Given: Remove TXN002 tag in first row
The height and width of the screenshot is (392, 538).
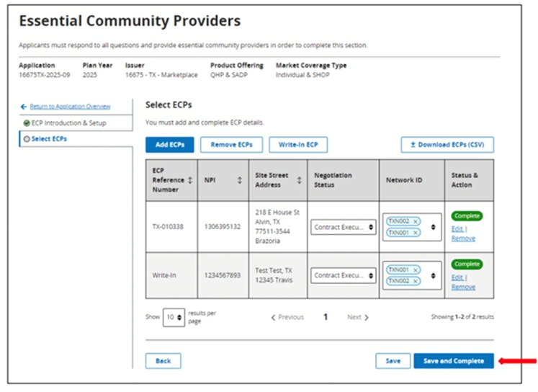Looking at the screenshot, I should 416,221.
